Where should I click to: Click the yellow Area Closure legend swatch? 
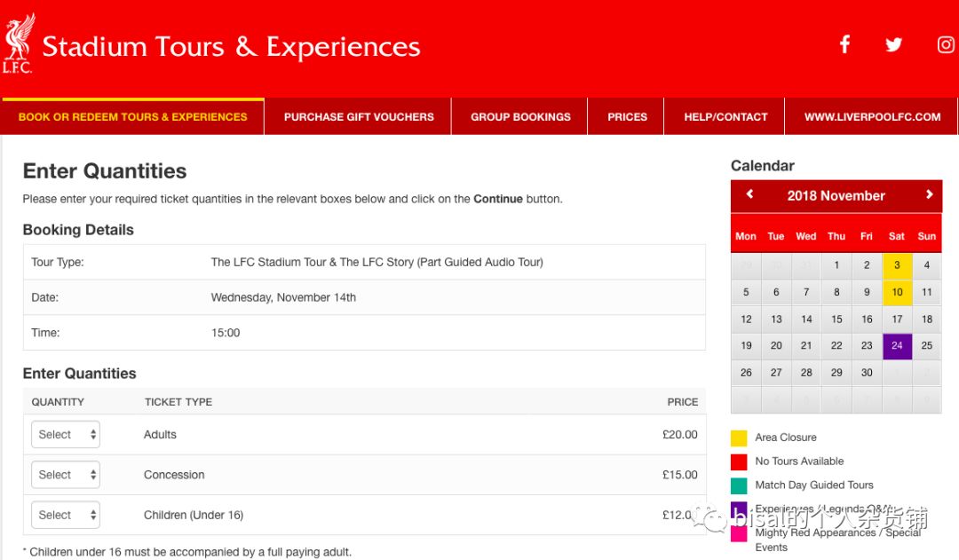coord(739,438)
